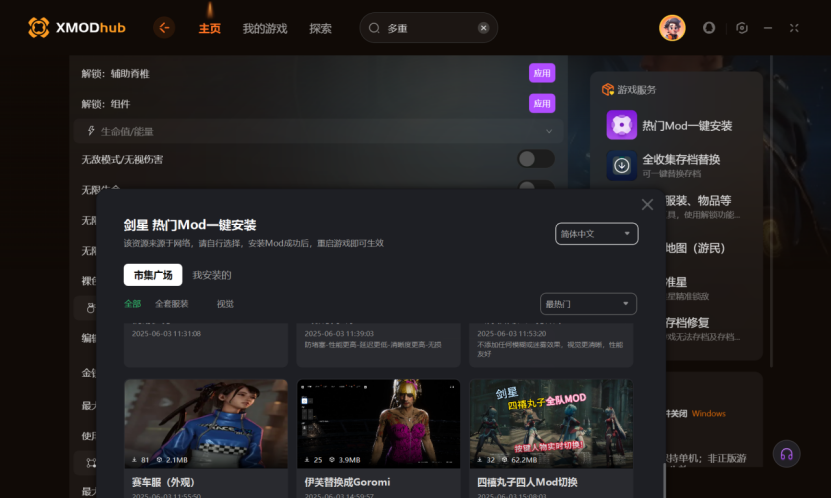Open the 我的游戏 tab
The image size is (831, 498).
[265, 29]
